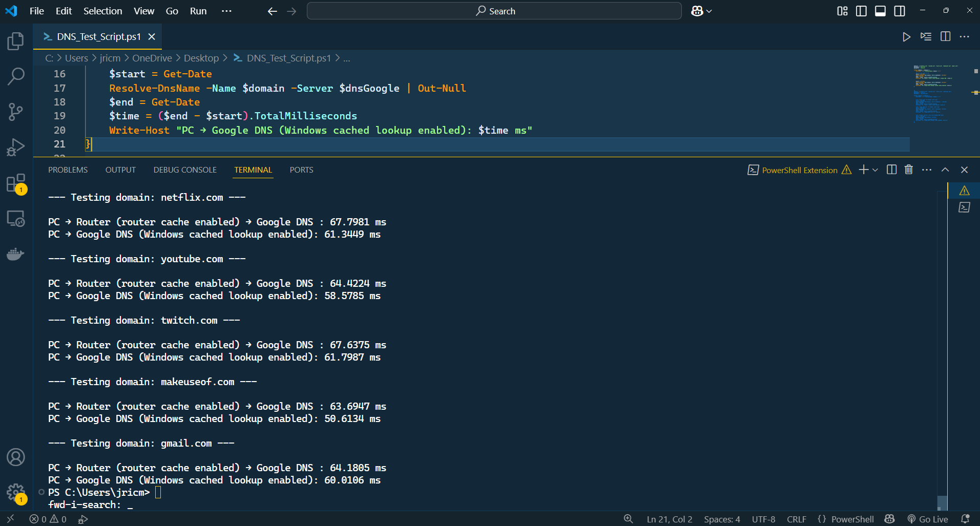Toggle the primary side bar layout
Screen dimensions: 980x526
(861, 11)
